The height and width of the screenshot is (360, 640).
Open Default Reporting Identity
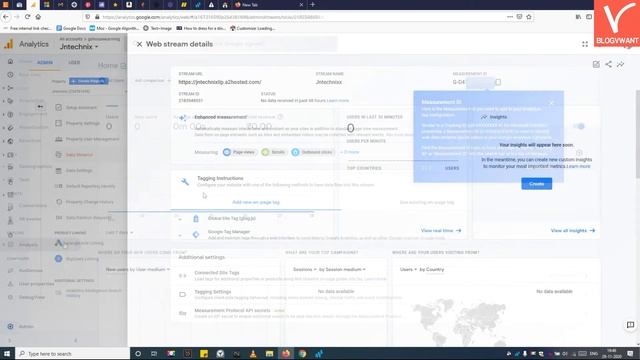(91, 186)
